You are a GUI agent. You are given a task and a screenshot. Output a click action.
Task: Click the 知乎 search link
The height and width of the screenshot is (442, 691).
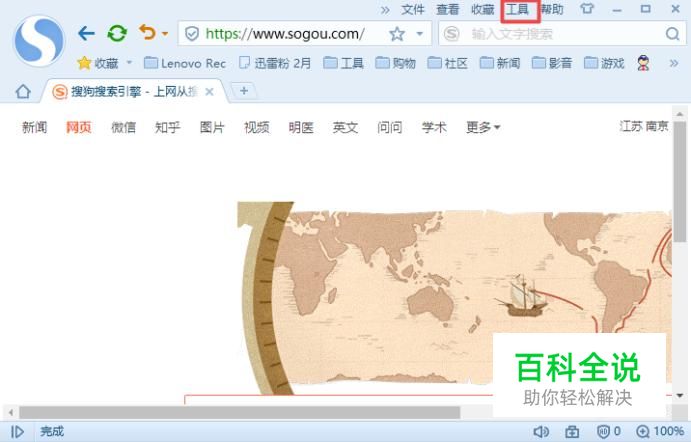click(x=167, y=127)
